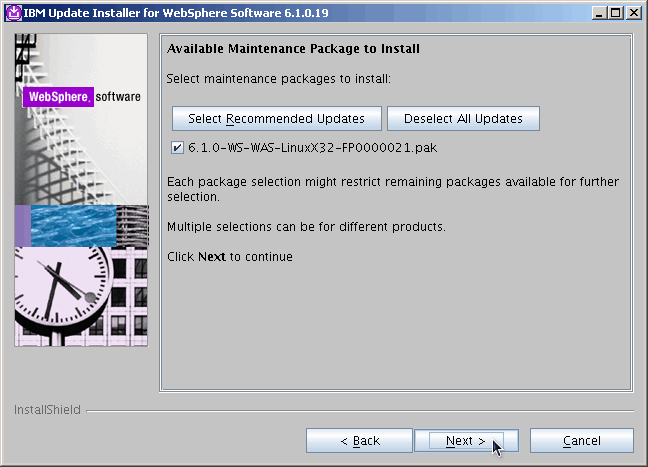Maximize the Update Installer window
This screenshot has width=648, height=467.
coord(614,12)
